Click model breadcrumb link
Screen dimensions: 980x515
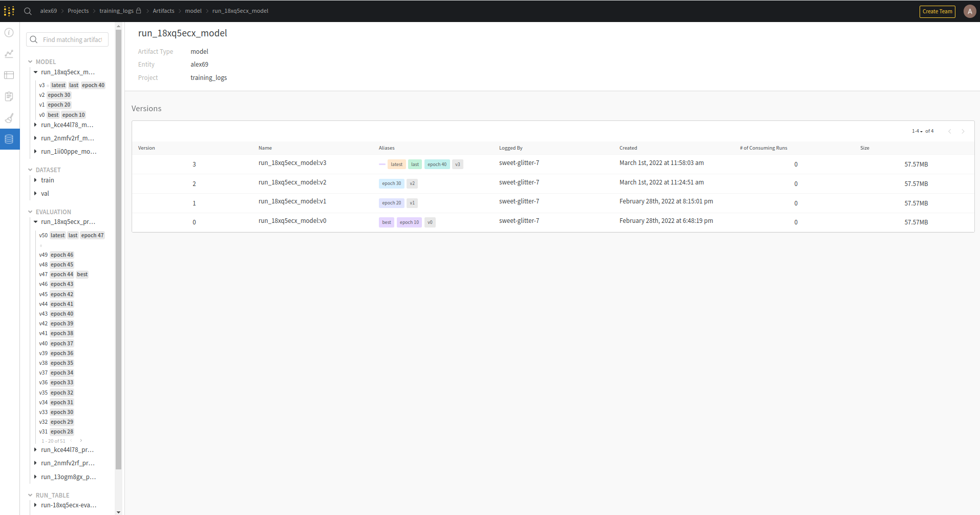193,11
